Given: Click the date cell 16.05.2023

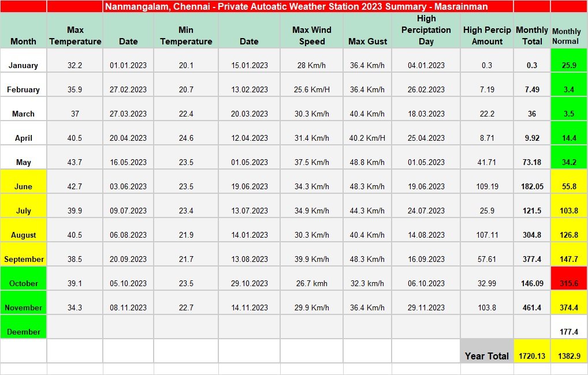Looking at the screenshot, I should click(x=128, y=157).
